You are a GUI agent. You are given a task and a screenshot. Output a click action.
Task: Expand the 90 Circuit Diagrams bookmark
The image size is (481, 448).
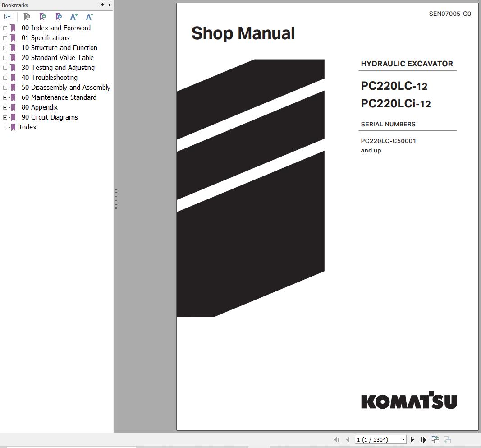[x=5, y=117]
